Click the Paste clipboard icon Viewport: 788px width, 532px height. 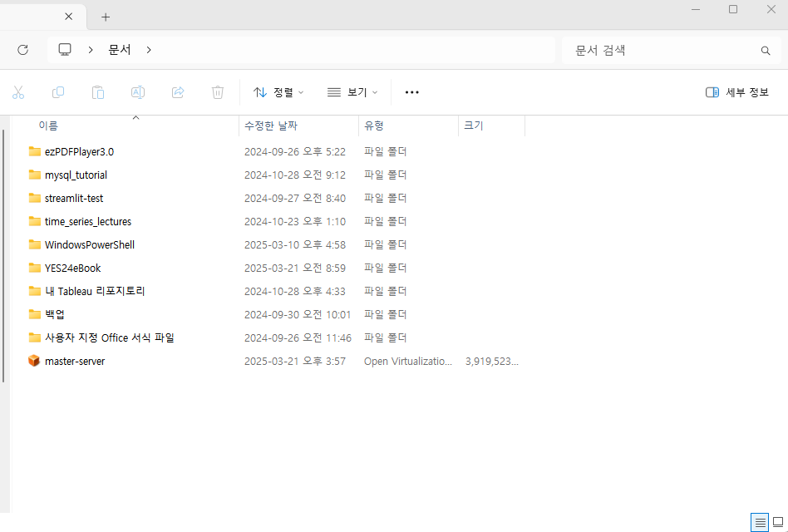point(98,92)
